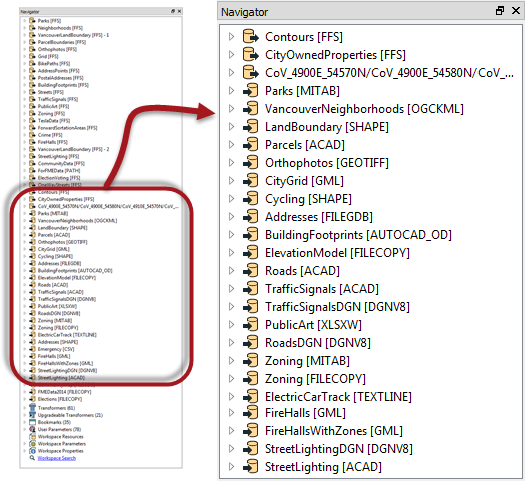This screenshot has height=481, width=525.
Task: Click LandBoundary [SHAPE] writer icon in enlarged Navigator
Action: point(250,127)
